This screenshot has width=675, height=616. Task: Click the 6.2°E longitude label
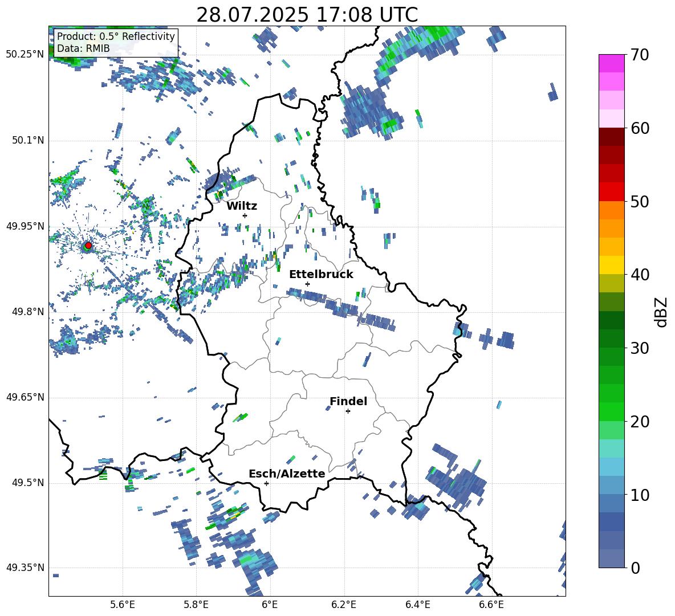pos(344,605)
